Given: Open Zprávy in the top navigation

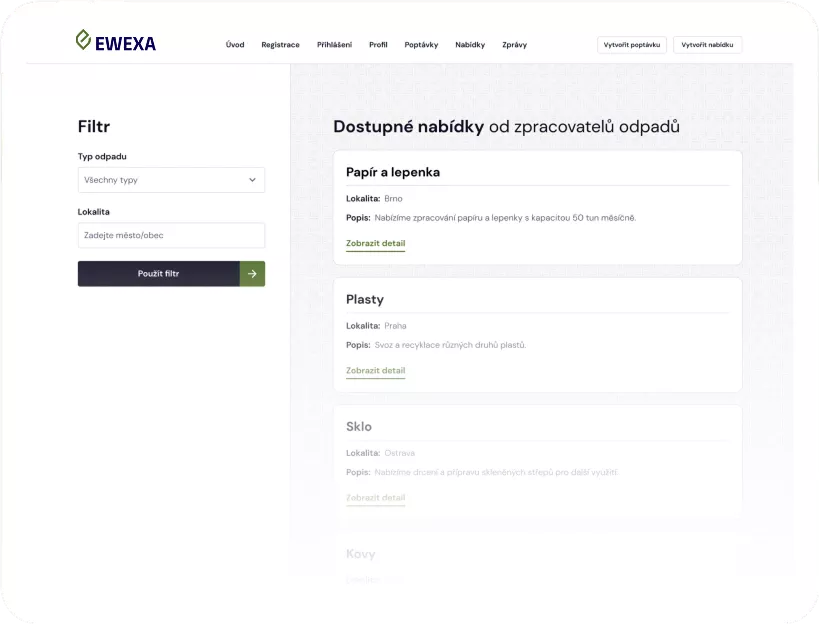Looking at the screenshot, I should (x=514, y=45).
